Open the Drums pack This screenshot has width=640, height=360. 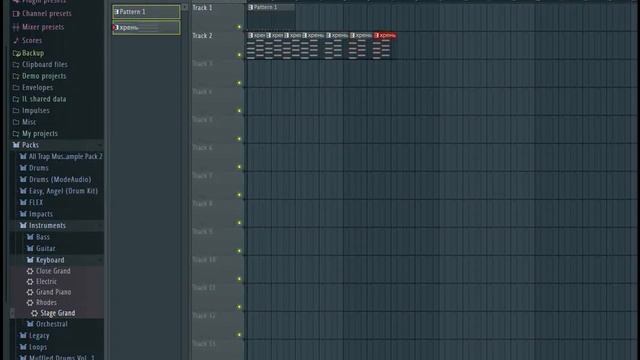[34, 168]
